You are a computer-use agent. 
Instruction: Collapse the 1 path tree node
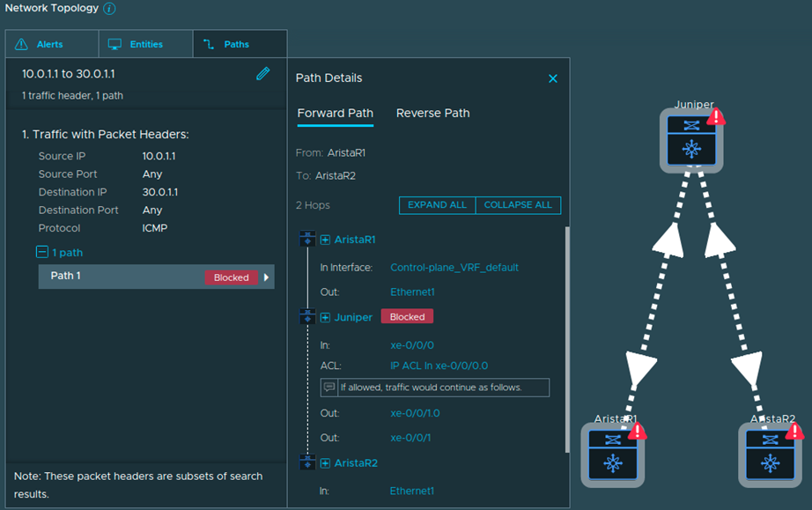click(42, 252)
